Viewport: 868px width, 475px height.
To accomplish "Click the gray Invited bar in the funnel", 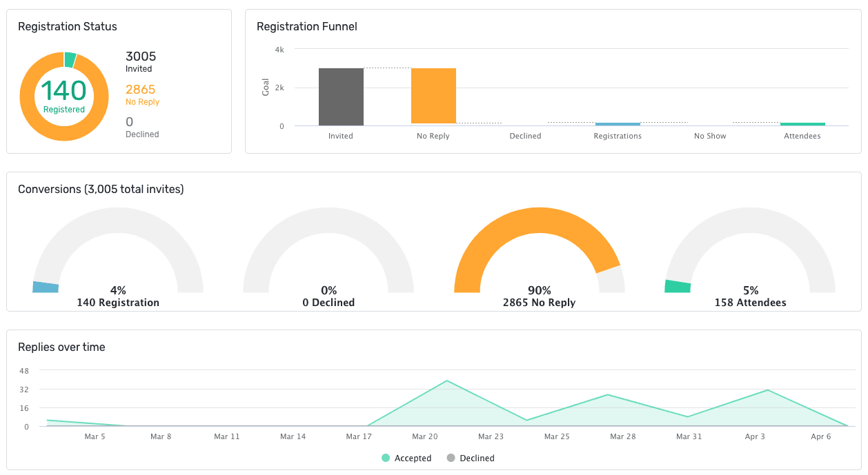I will pos(341,97).
